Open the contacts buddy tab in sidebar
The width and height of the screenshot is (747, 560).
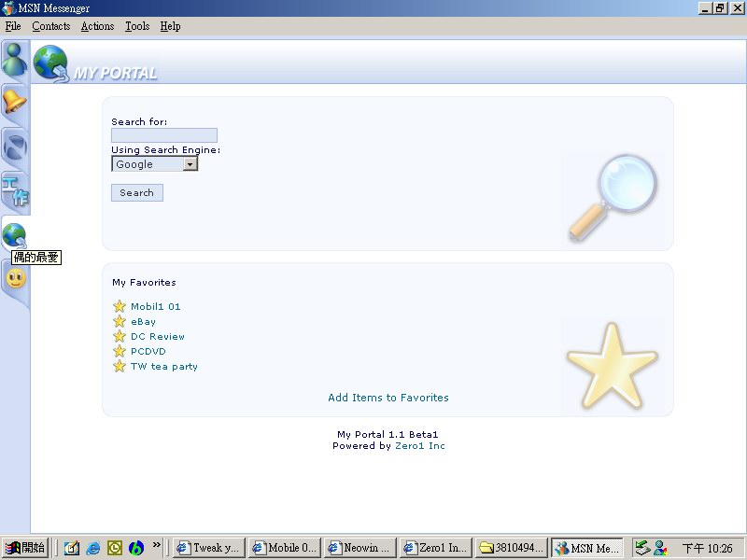(x=15, y=60)
